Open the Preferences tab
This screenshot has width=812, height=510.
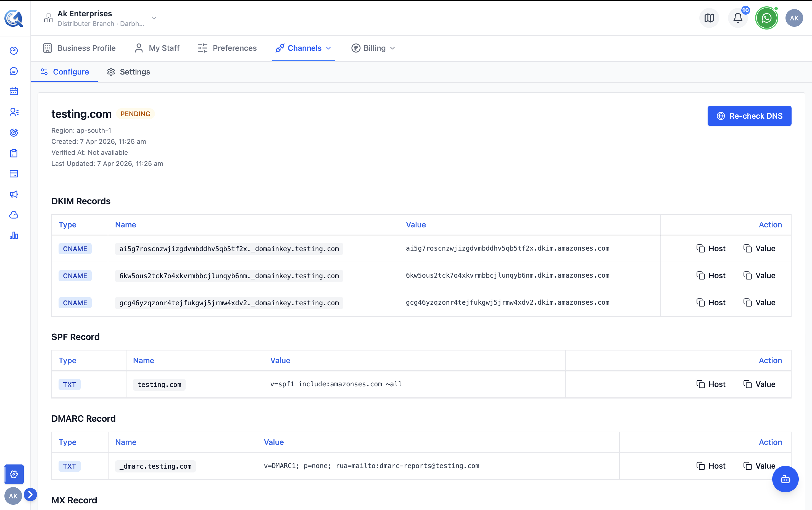tap(227, 48)
